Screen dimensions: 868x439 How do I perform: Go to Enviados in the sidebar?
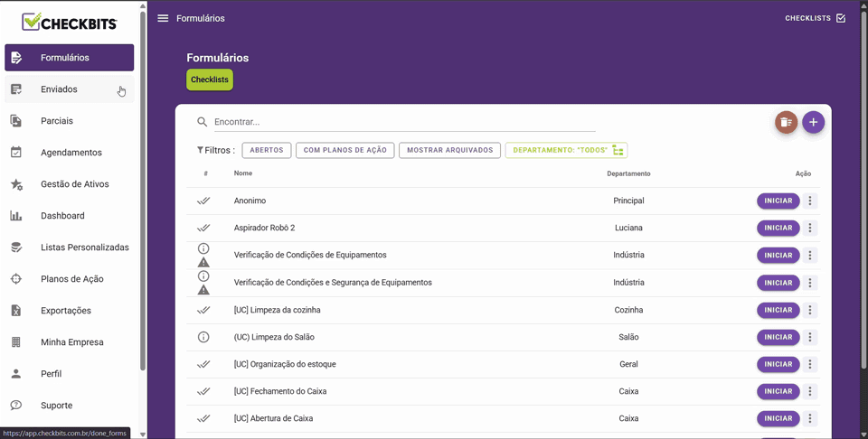(59, 89)
